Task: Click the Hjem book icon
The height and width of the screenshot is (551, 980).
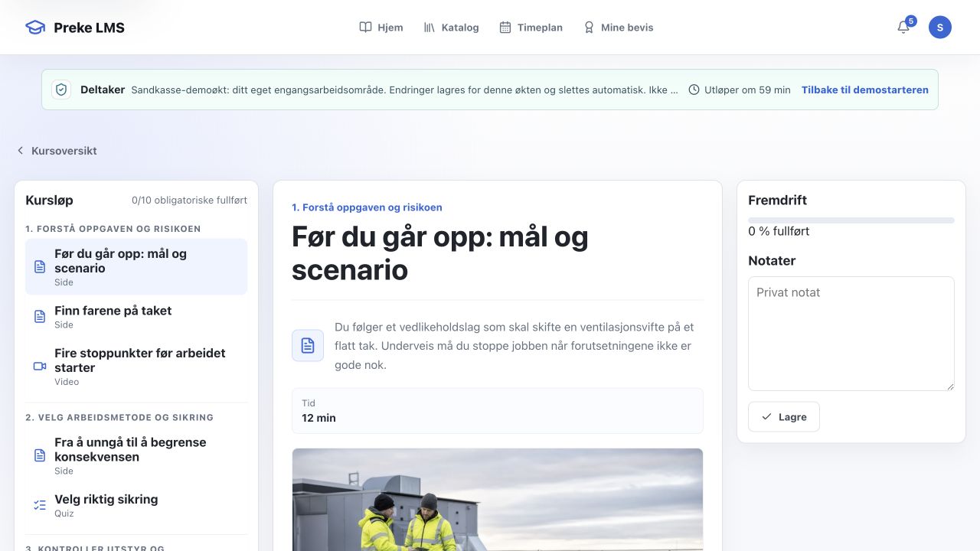Action: [x=366, y=28]
